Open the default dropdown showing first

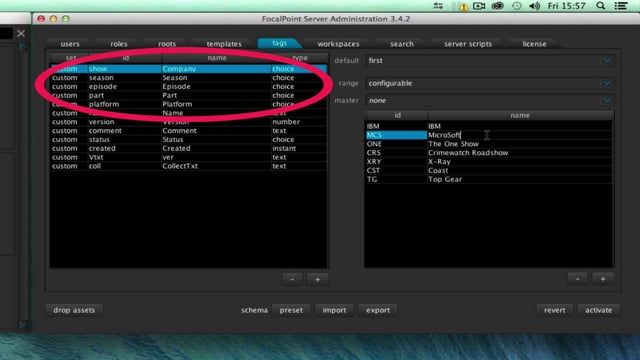point(490,60)
